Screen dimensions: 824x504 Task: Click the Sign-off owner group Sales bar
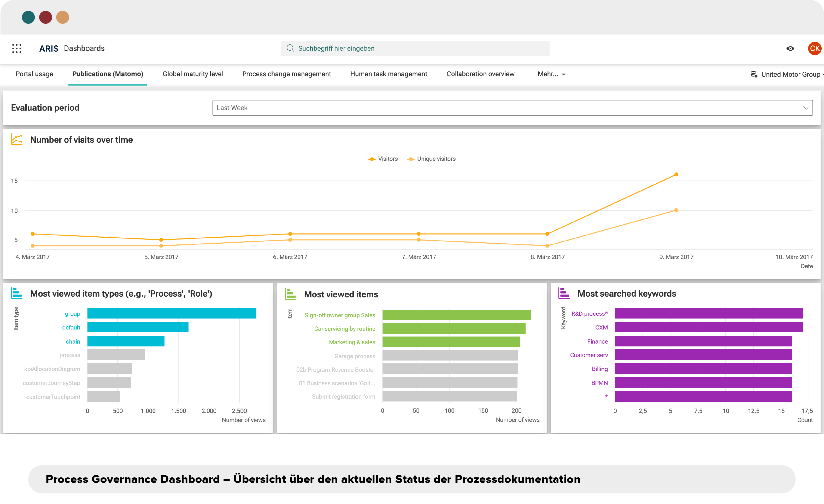click(x=457, y=315)
